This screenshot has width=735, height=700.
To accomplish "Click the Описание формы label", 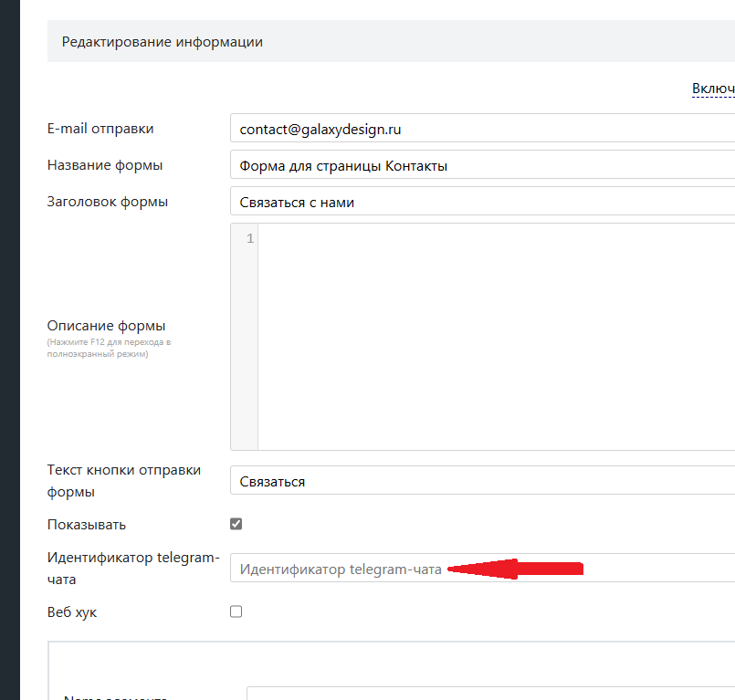I will (107, 326).
